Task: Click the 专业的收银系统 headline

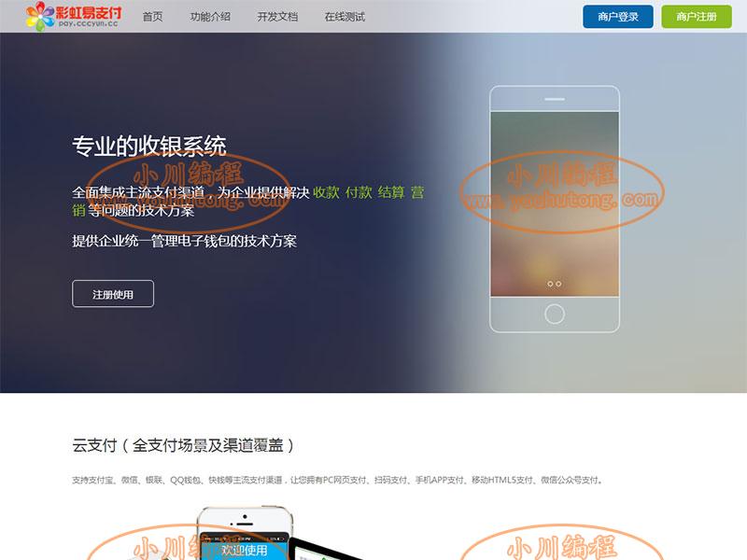Action: click(149, 146)
